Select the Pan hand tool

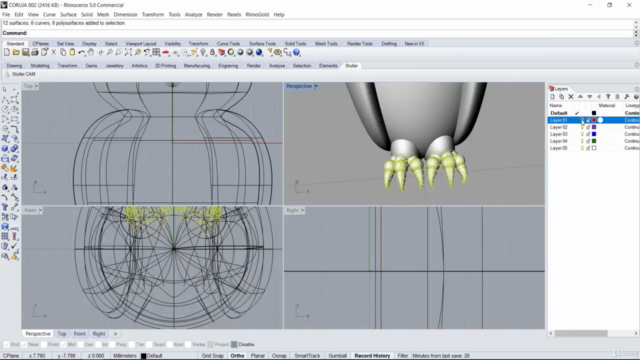pyautogui.click(x=91, y=52)
